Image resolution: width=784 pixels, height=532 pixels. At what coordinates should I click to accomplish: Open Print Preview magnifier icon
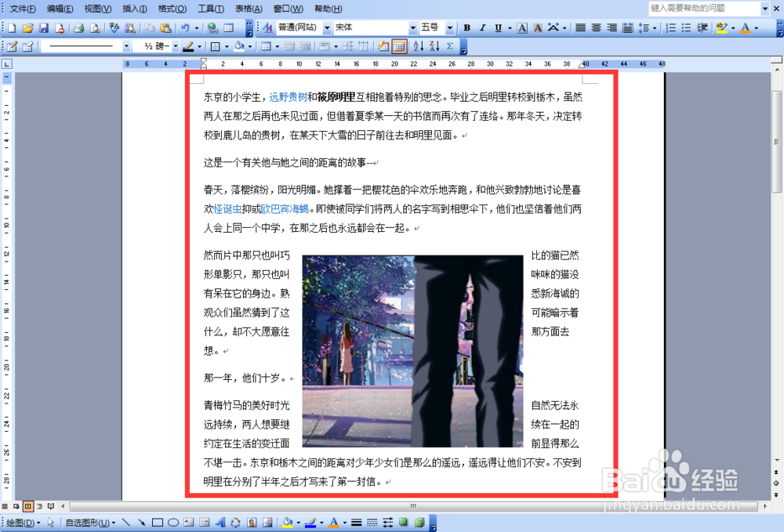[x=95, y=28]
